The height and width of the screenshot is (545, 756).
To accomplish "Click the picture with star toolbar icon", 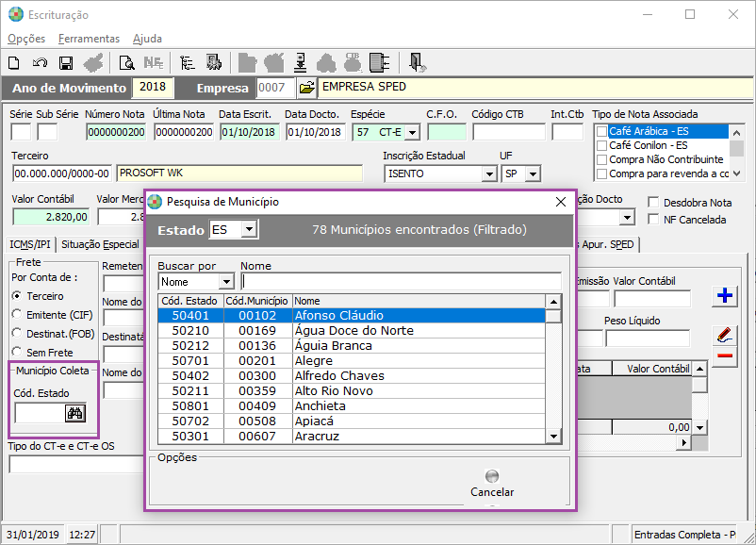I will [x=214, y=62].
